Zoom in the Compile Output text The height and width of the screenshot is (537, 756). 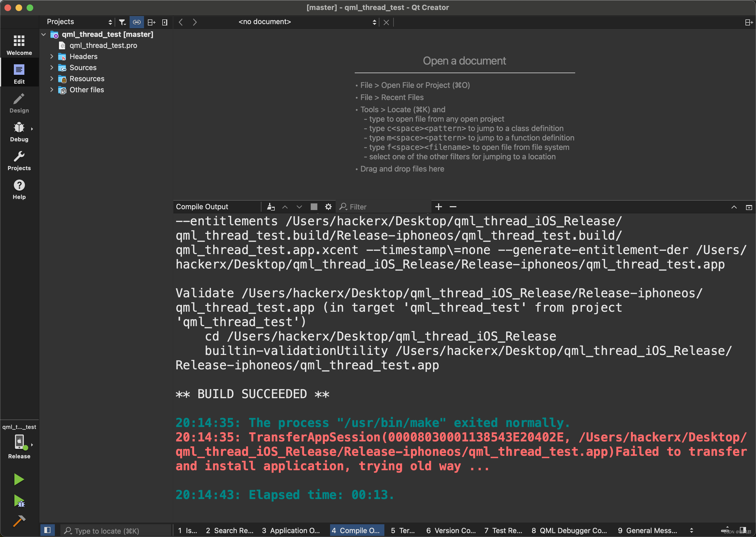click(438, 207)
